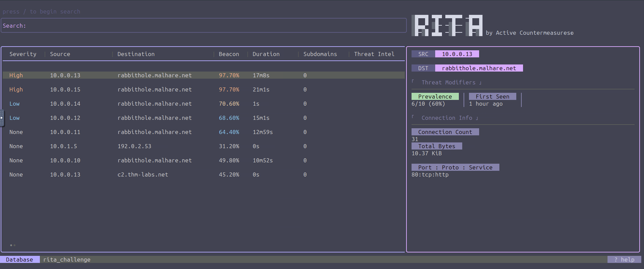Click the Database label in status bar

point(20,260)
